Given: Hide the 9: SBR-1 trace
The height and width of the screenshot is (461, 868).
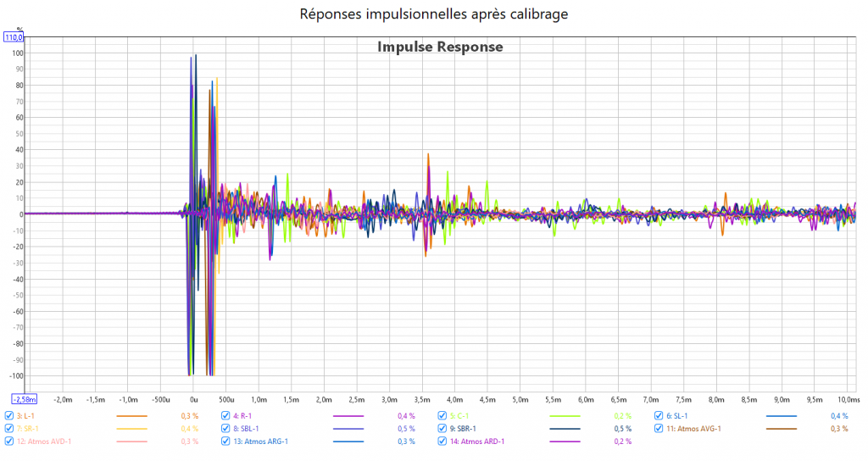Looking at the screenshot, I should point(442,429).
